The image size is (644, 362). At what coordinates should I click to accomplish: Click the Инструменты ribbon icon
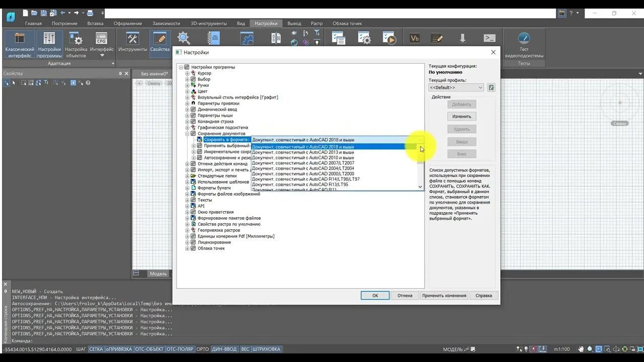[133, 42]
